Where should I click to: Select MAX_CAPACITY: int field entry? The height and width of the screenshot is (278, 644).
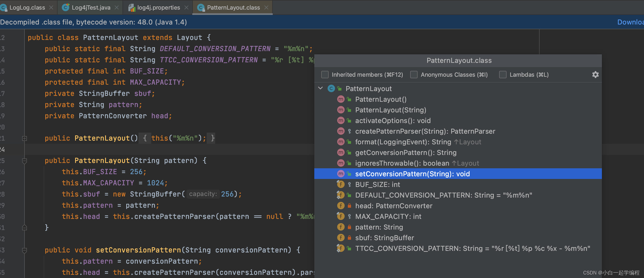click(458, 216)
